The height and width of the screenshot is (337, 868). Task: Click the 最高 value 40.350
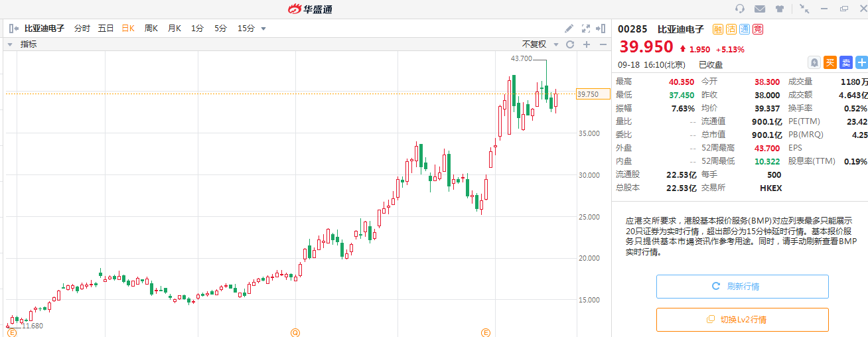point(682,82)
